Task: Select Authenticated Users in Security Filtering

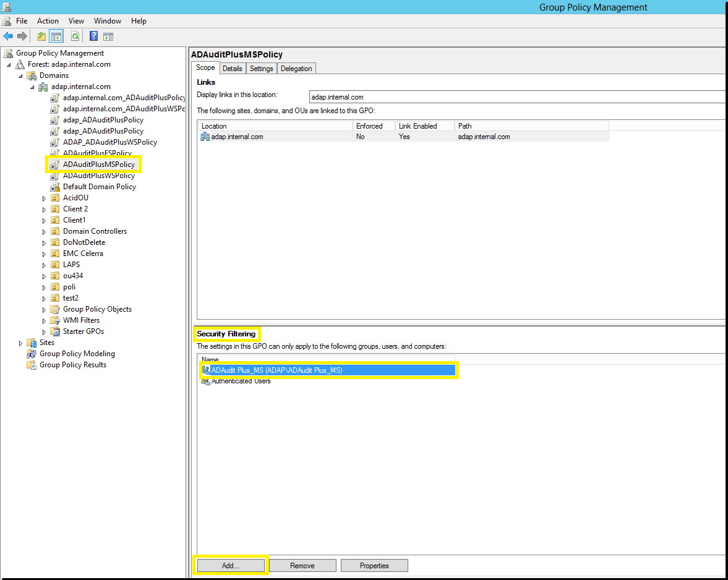Action: (241, 382)
